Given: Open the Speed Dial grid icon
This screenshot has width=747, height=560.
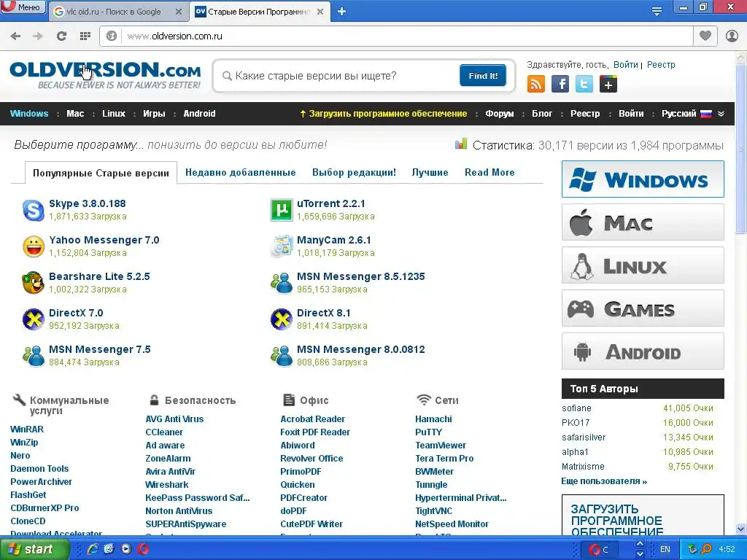Looking at the screenshot, I should pyautogui.click(x=85, y=36).
